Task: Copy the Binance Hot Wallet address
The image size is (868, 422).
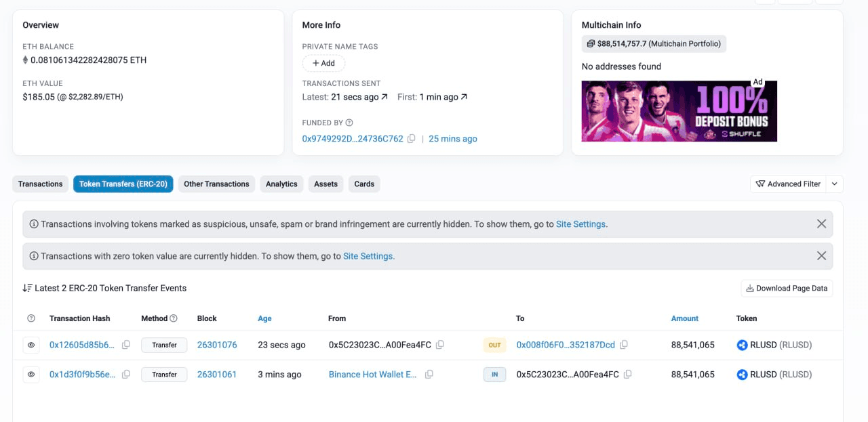Action: point(429,374)
